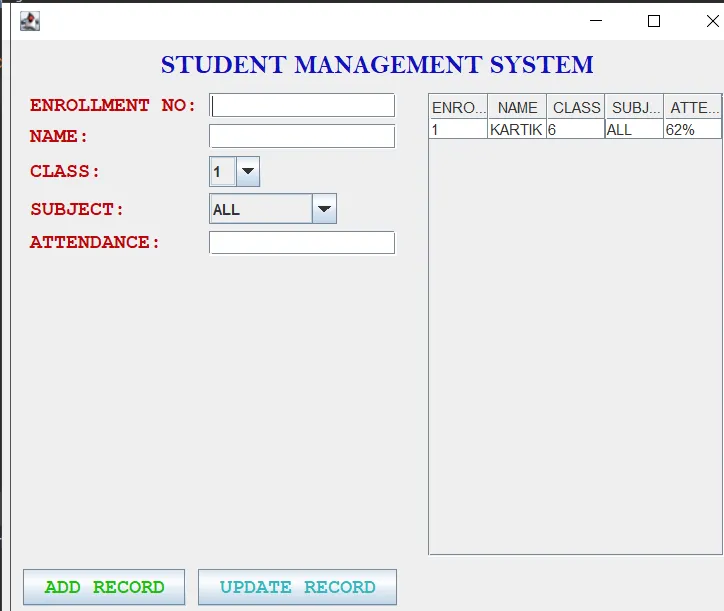Maximize the Student Management window
Image resolution: width=724 pixels, height=611 pixels.
pos(654,21)
